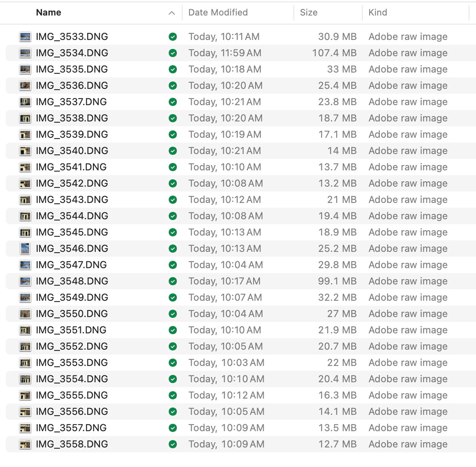476x467 pixels.
Task: Select the IMG_3533.DNG file thumbnail icon
Action: click(25, 37)
